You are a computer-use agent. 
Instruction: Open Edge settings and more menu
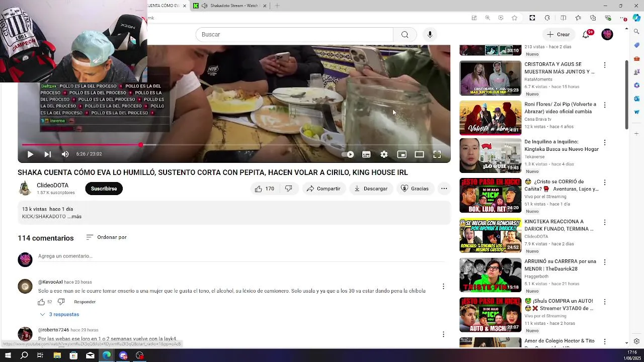pyautogui.click(x=623, y=18)
